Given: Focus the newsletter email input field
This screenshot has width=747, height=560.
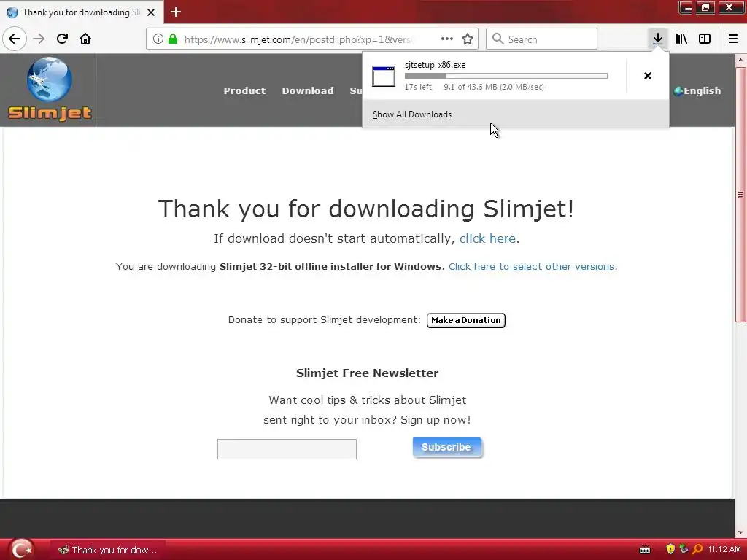Looking at the screenshot, I should [287, 449].
